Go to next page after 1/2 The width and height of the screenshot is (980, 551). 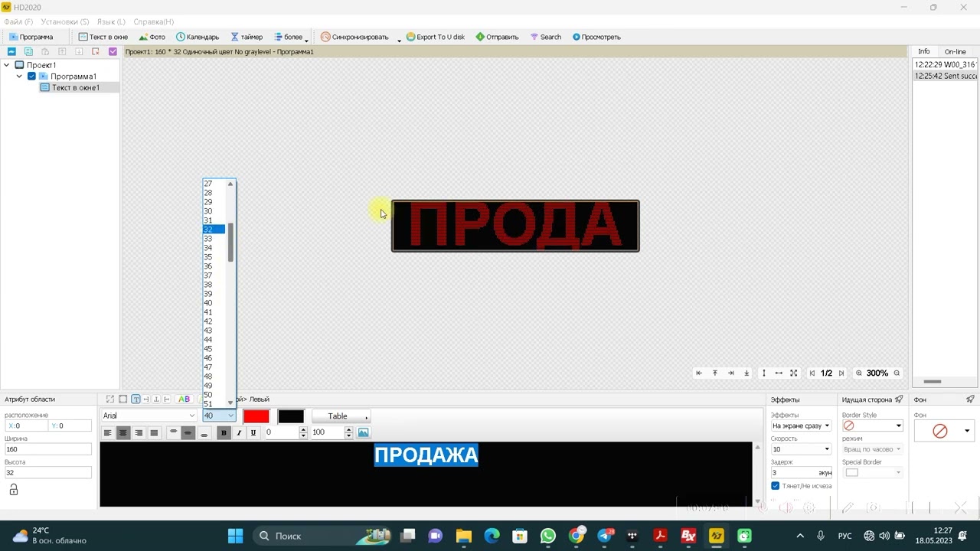pos(841,373)
